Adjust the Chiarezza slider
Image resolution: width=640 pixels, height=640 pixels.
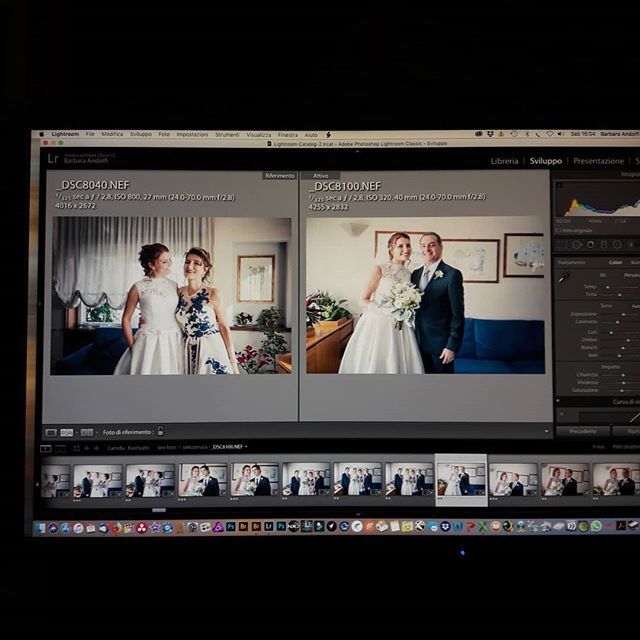click(623, 375)
